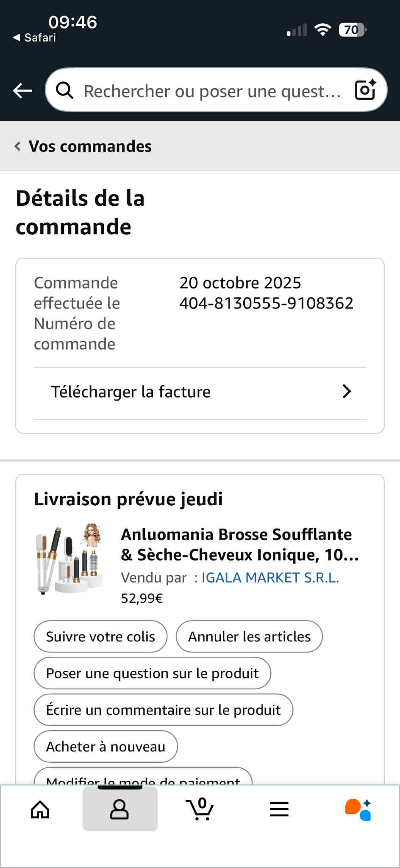Select Écrire un commentaire sur le produit
This screenshot has height=868, width=400.
click(163, 710)
